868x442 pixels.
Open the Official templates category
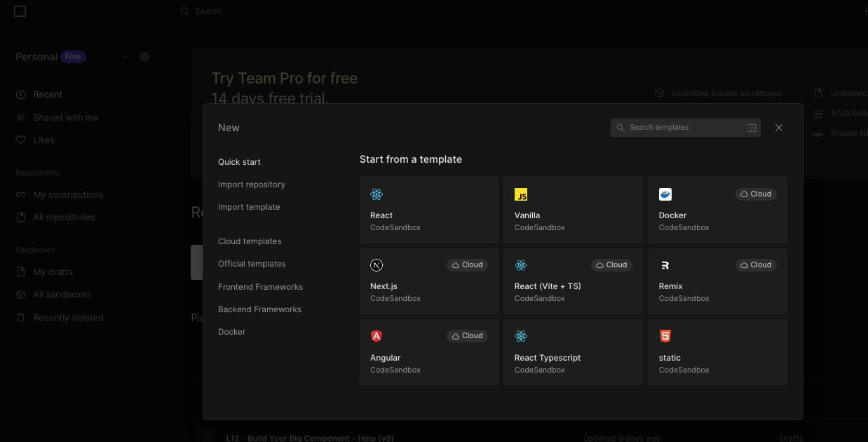click(x=252, y=264)
